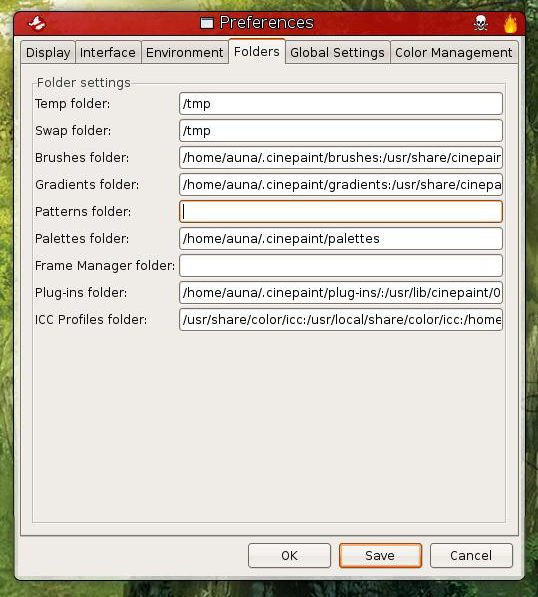This screenshot has height=597, width=538.
Task: Edit the Brushes folder path field
Action: pyautogui.click(x=341, y=158)
